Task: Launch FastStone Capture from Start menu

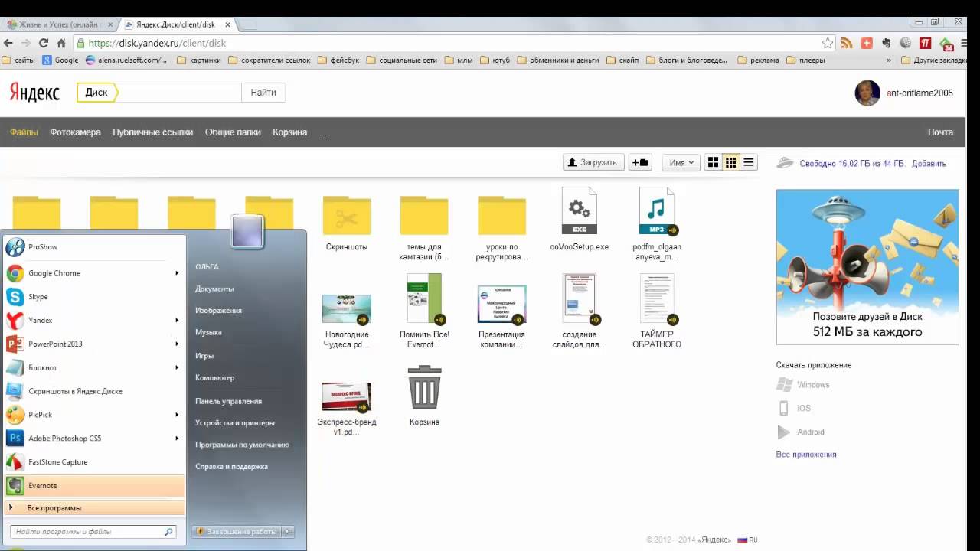Action: tap(93, 461)
